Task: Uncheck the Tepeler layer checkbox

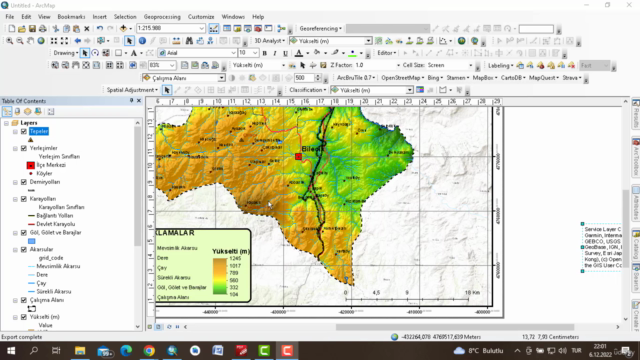Action: click(24, 131)
